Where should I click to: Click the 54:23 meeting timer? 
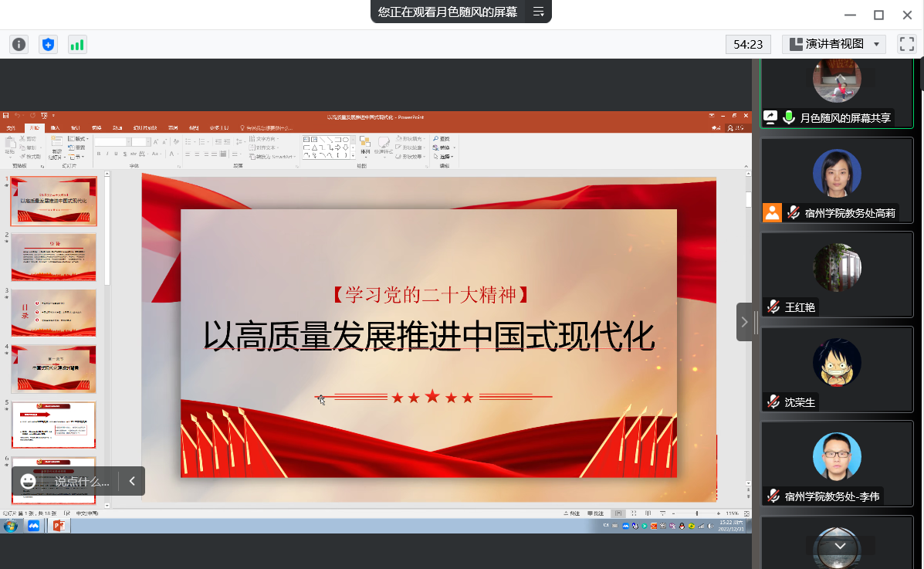(x=748, y=44)
